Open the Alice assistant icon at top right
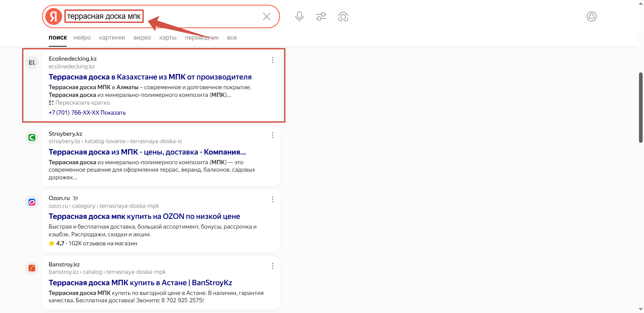Image resolution: width=644 pixels, height=313 pixels. [x=591, y=16]
